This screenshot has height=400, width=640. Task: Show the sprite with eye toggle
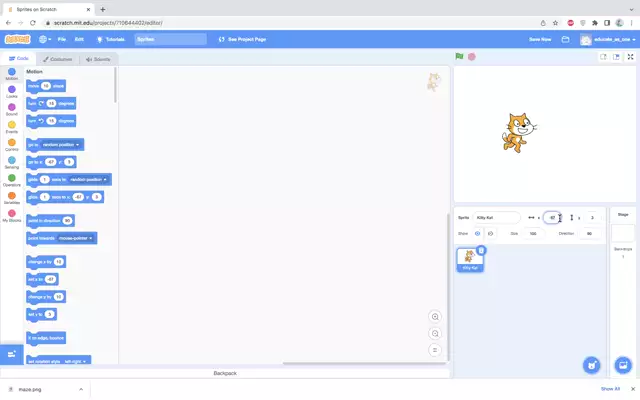477,233
